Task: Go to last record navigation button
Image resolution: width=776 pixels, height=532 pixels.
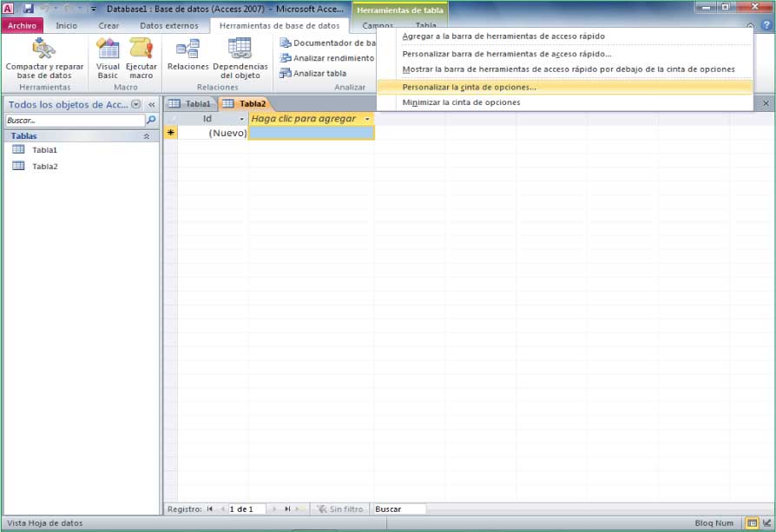Action: [287, 509]
